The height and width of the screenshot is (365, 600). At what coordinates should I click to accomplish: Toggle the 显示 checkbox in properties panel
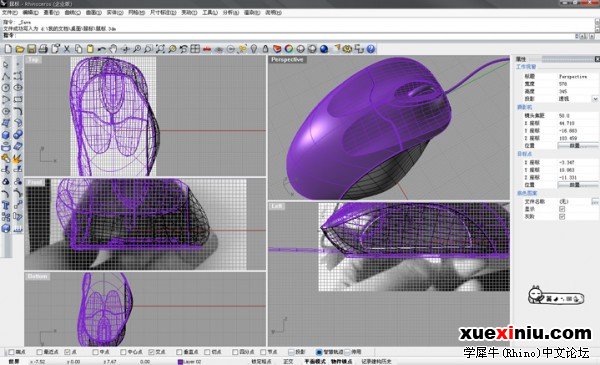point(562,209)
